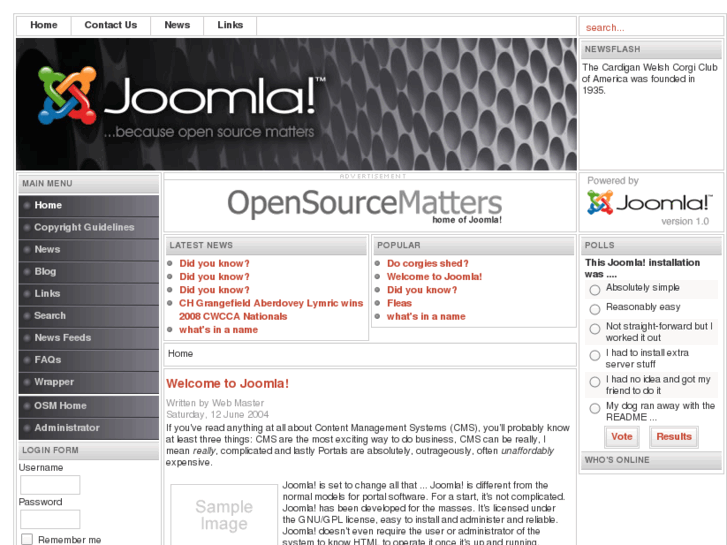Viewport: 727px width, 545px height.
Task: Click the 'Welcome to Joomla!' article title
Action: 227,384
